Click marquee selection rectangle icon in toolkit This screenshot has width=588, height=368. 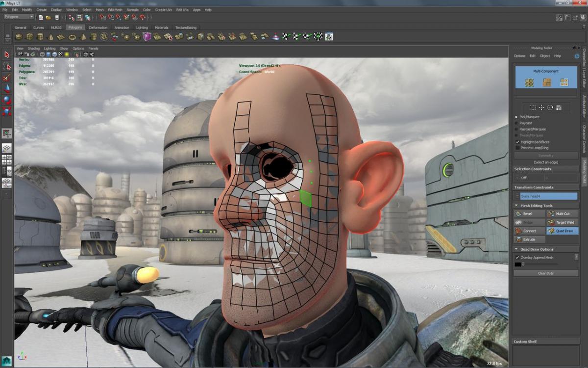pos(533,107)
